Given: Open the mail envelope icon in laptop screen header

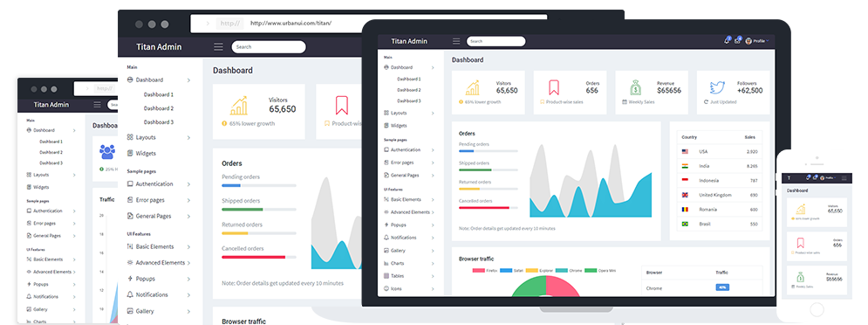Looking at the screenshot, I should click(737, 41).
